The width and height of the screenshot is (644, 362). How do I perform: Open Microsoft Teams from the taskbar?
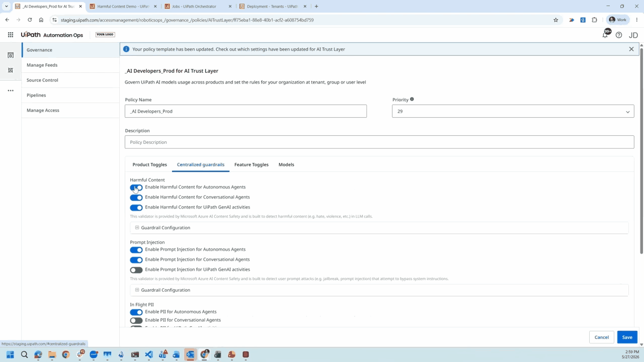[x=163, y=354]
